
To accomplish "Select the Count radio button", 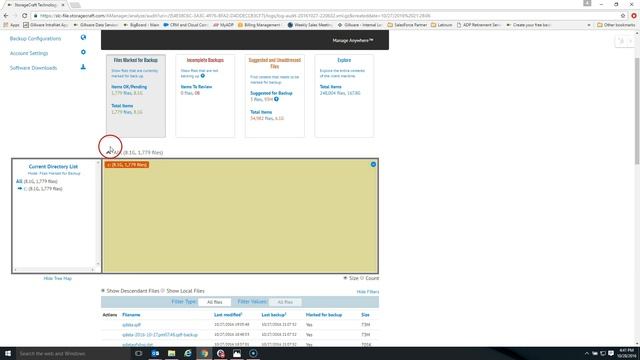I will click(362, 278).
